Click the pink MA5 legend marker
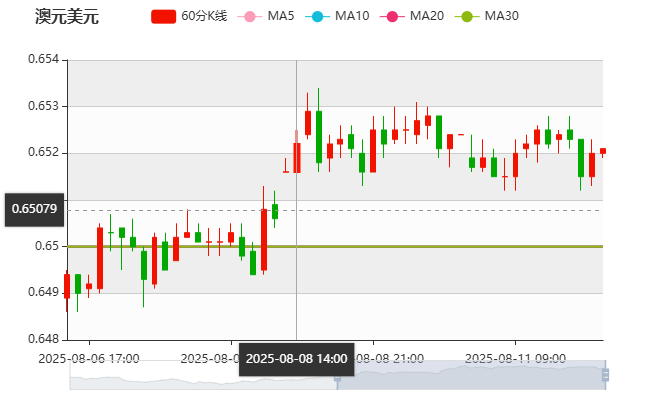Screen dimensions: 670x400 (x=249, y=16)
